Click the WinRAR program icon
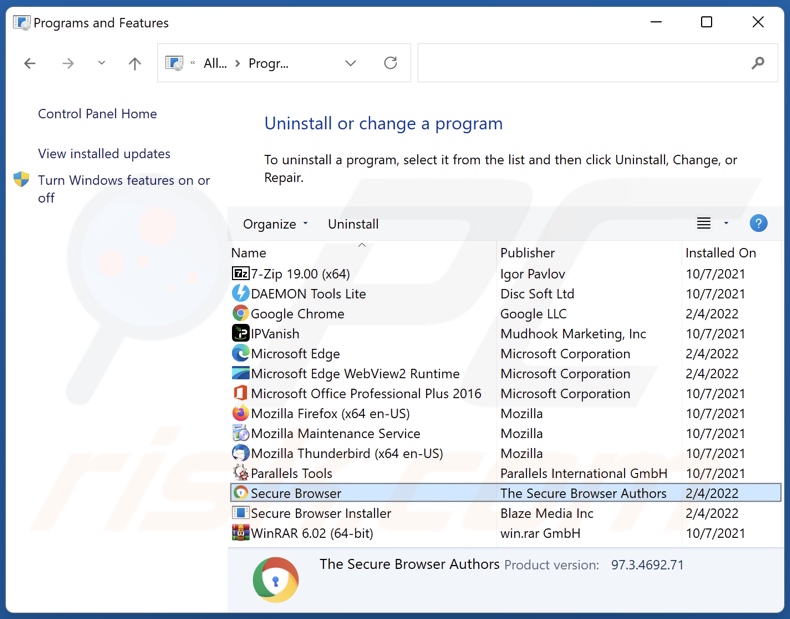The width and height of the screenshot is (790, 619). pyautogui.click(x=240, y=534)
